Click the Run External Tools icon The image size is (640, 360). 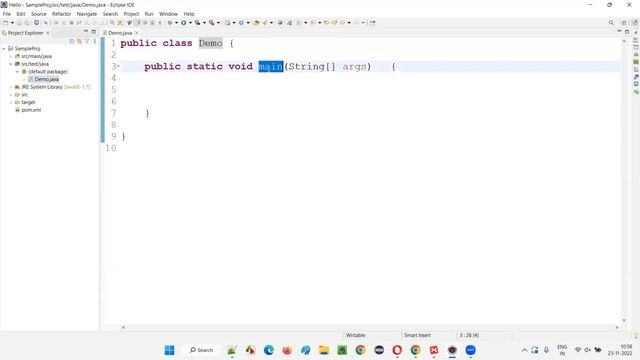(x=211, y=23)
